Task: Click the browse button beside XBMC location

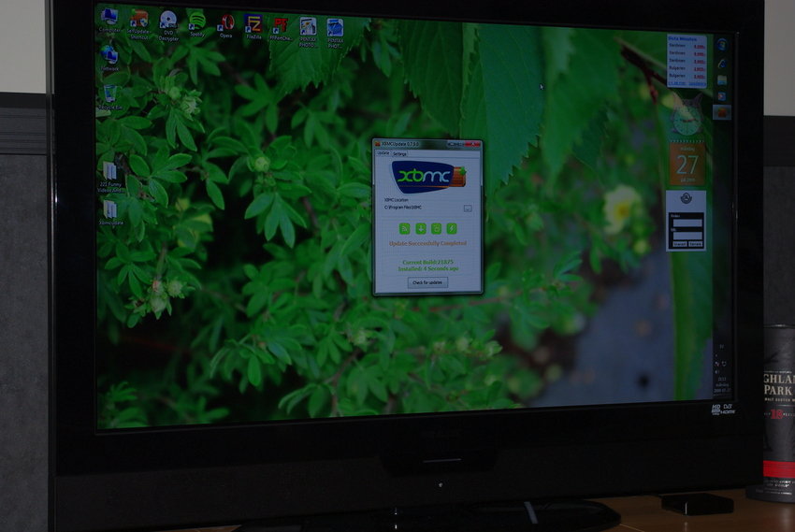Action: tap(468, 208)
